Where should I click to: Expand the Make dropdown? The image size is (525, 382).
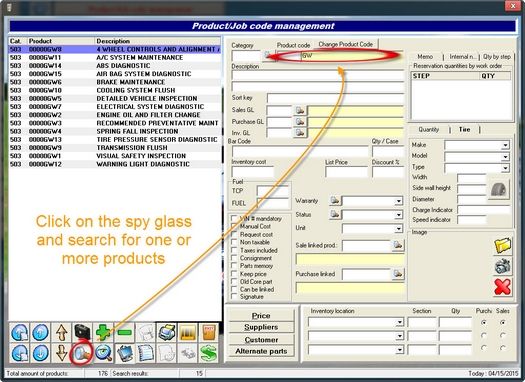point(505,145)
